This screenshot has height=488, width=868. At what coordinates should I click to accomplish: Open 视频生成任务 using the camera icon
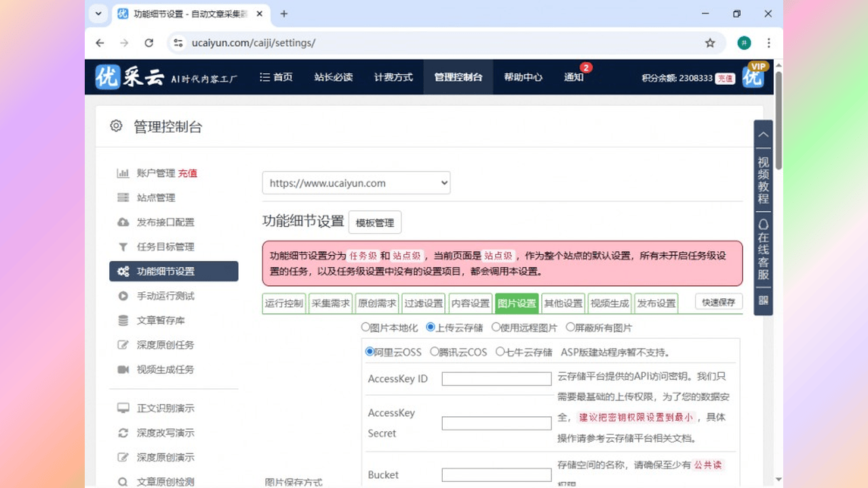pos(123,369)
